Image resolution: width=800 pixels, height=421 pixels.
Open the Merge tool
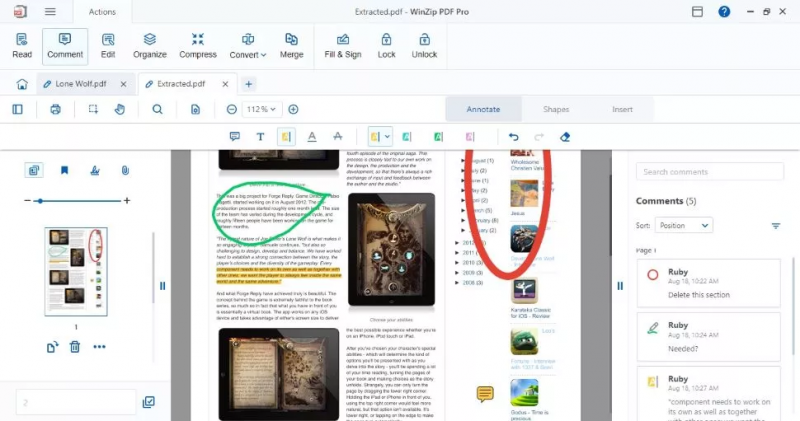pyautogui.click(x=291, y=46)
